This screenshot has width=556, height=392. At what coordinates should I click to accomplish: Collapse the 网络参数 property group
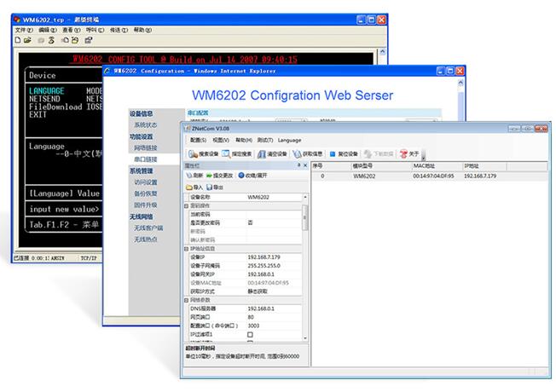click(187, 300)
